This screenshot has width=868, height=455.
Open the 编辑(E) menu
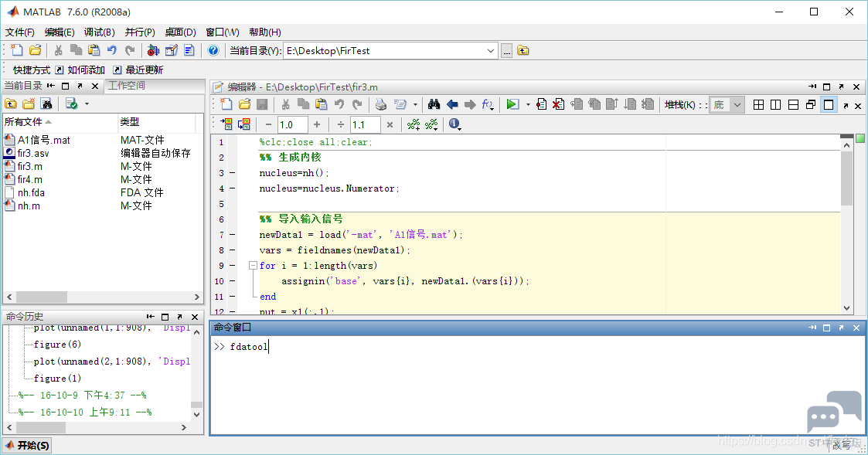[60, 32]
